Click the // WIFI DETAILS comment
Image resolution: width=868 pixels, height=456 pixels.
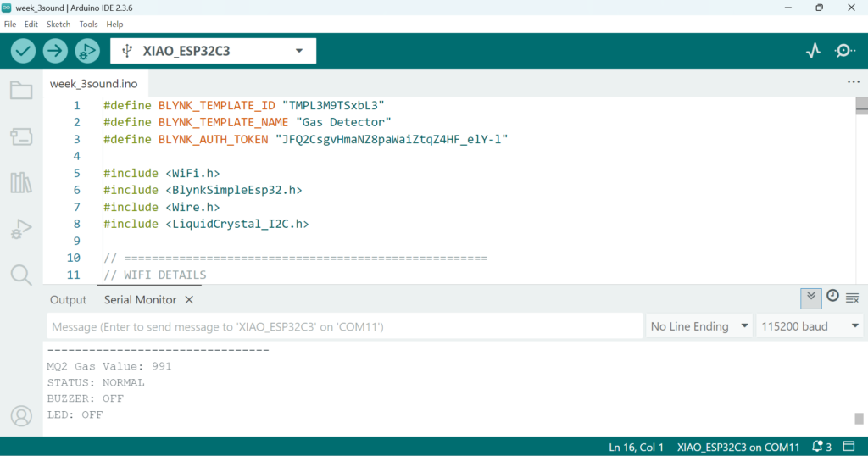pos(154,275)
